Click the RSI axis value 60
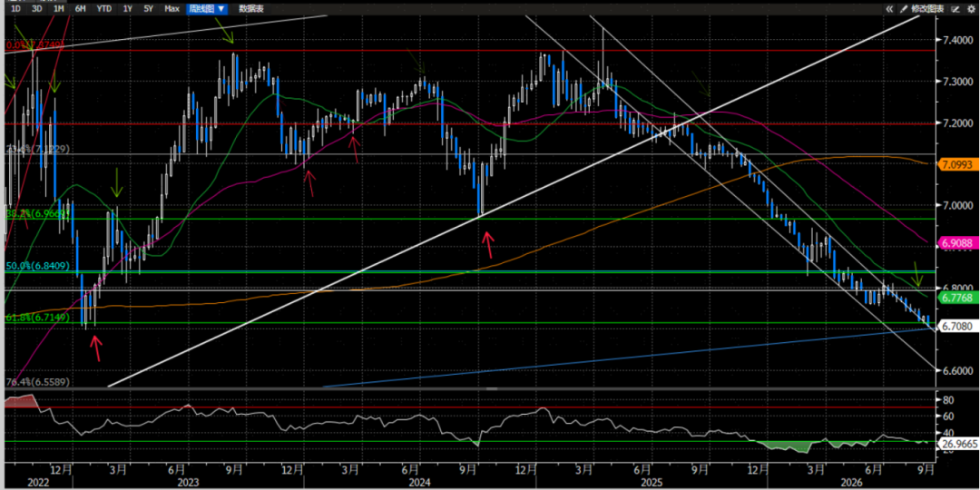980x490 pixels. [947, 416]
